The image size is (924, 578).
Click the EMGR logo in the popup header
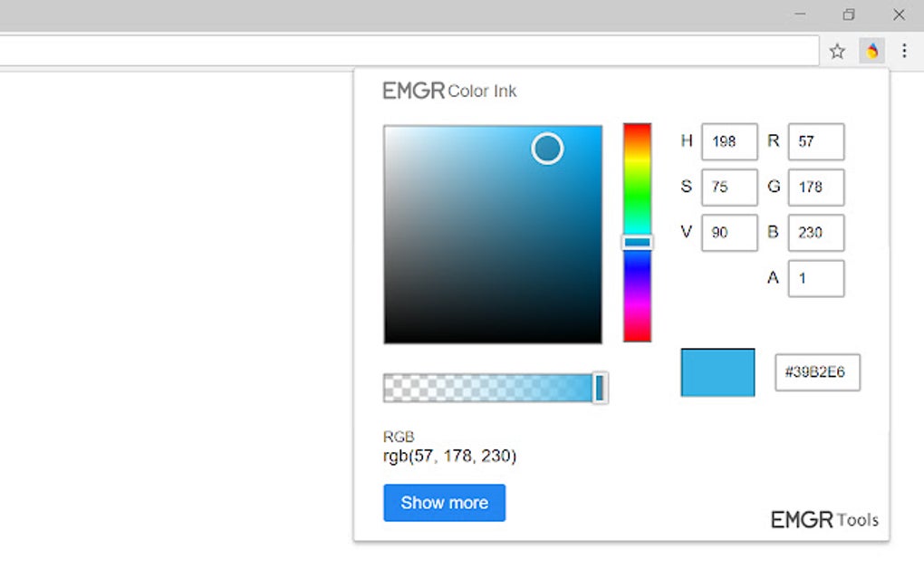coord(412,90)
